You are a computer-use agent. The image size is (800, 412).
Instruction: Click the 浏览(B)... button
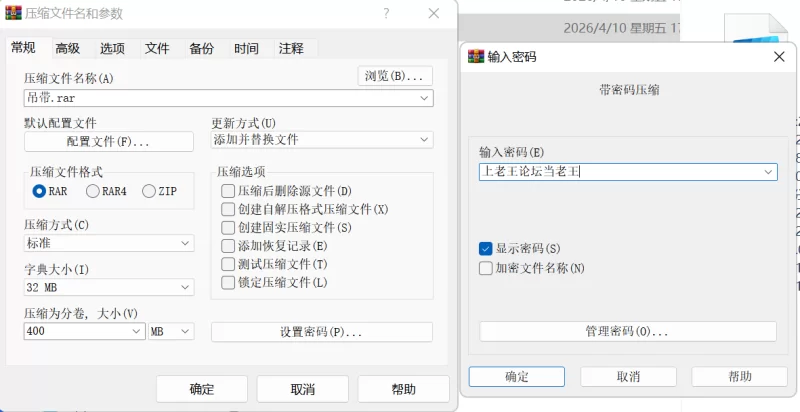(x=395, y=76)
